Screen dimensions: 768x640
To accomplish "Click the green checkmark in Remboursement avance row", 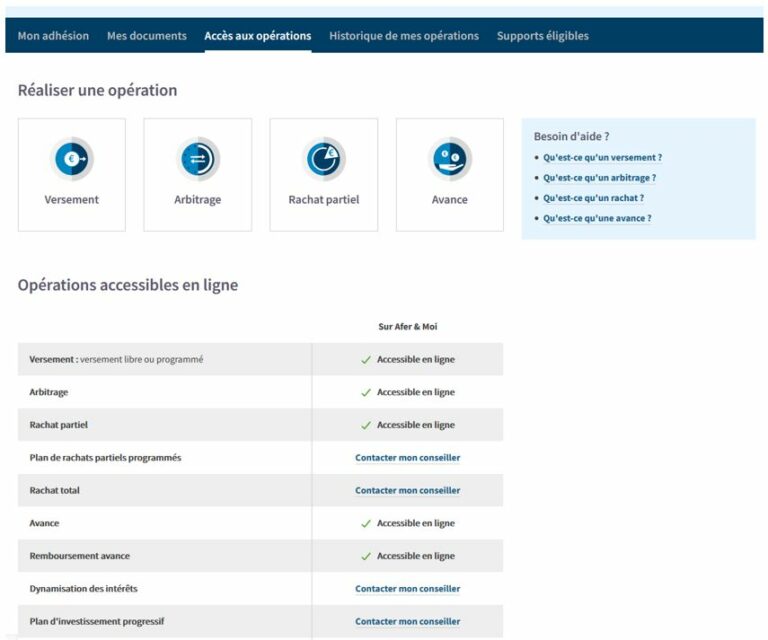I will click(366, 556).
